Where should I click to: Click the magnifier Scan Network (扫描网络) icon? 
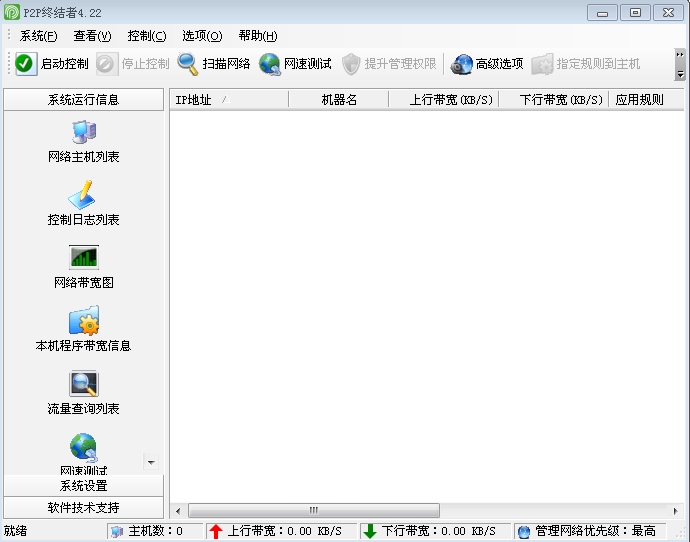(x=188, y=64)
